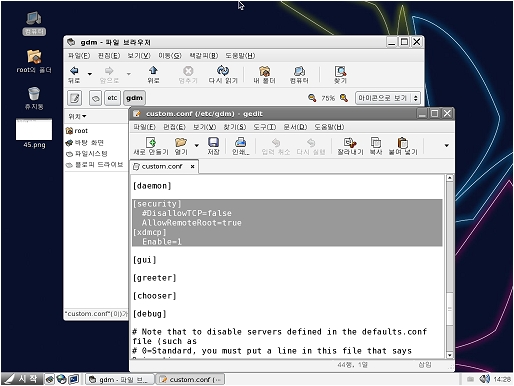Open Help menu in gedit

(x=329, y=127)
